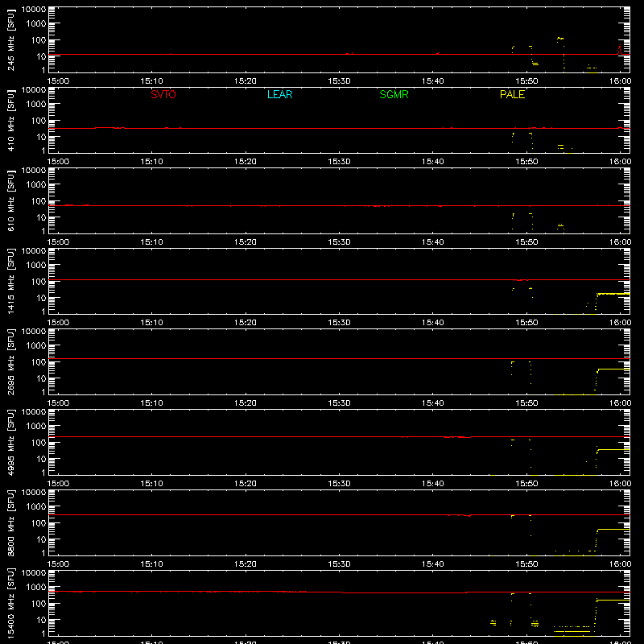Click '15:10' tick beneath the 245 MHz panel
The image size is (644, 644).
click(151, 81)
